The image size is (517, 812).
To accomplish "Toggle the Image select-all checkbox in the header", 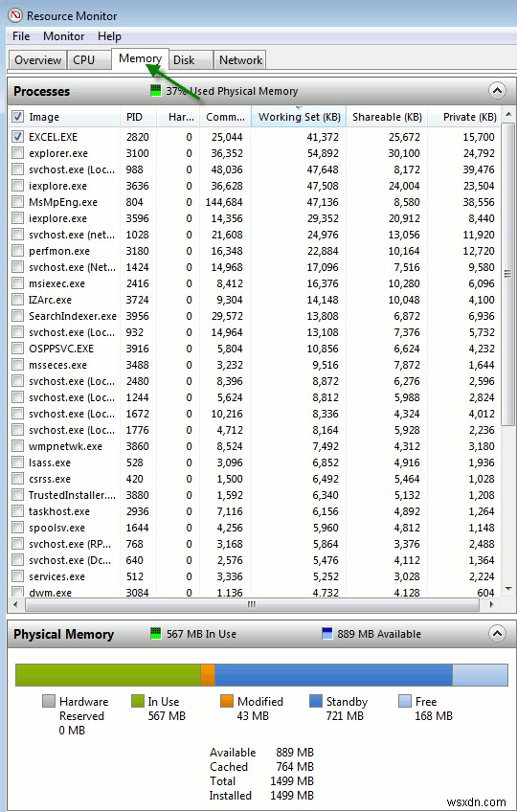I will (17, 117).
